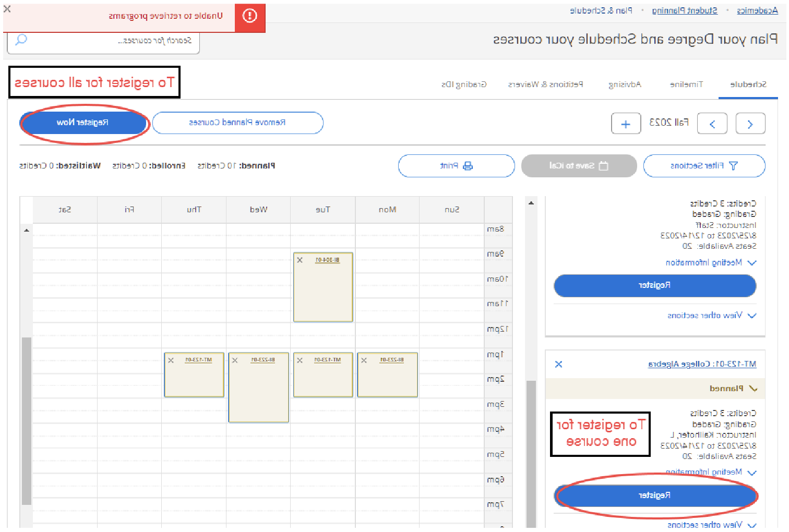Open BI-223-01 link on Monday
This screenshot has width=789, height=532.
[392, 360]
